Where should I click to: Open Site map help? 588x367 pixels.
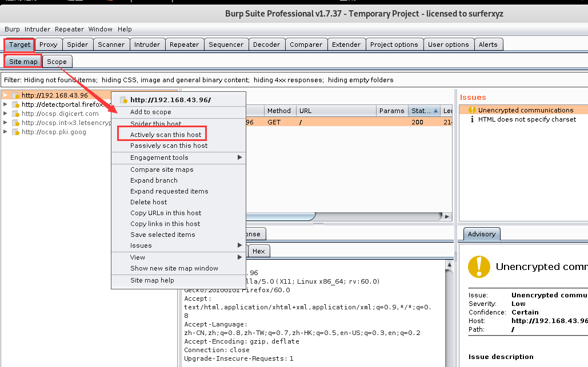[x=178, y=280]
